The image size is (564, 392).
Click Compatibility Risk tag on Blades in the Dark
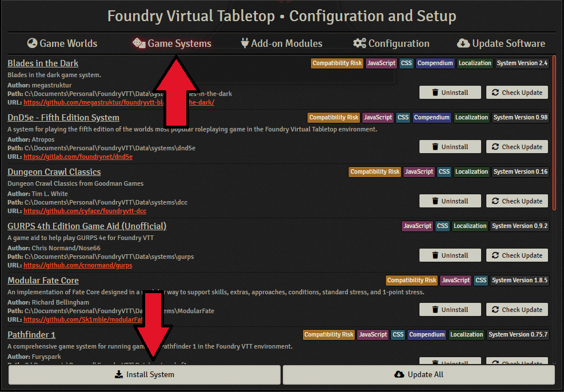pyautogui.click(x=337, y=63)
